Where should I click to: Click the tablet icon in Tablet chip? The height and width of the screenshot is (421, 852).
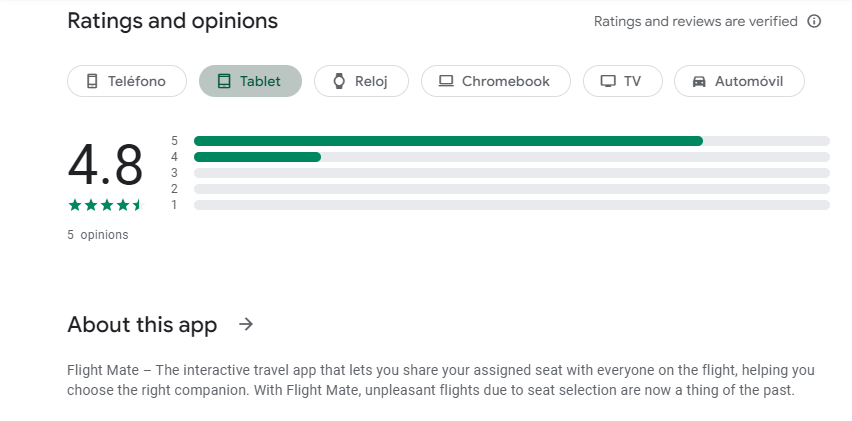point(224,81)
